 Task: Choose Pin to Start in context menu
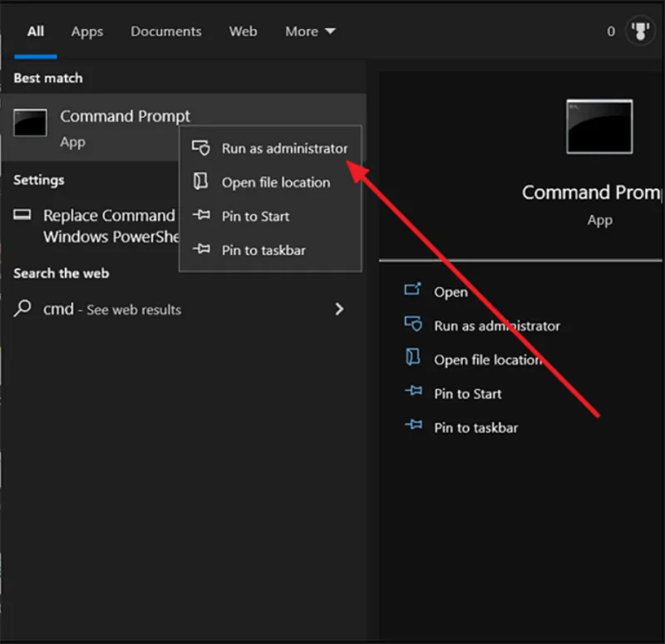[x=270, y=216]
